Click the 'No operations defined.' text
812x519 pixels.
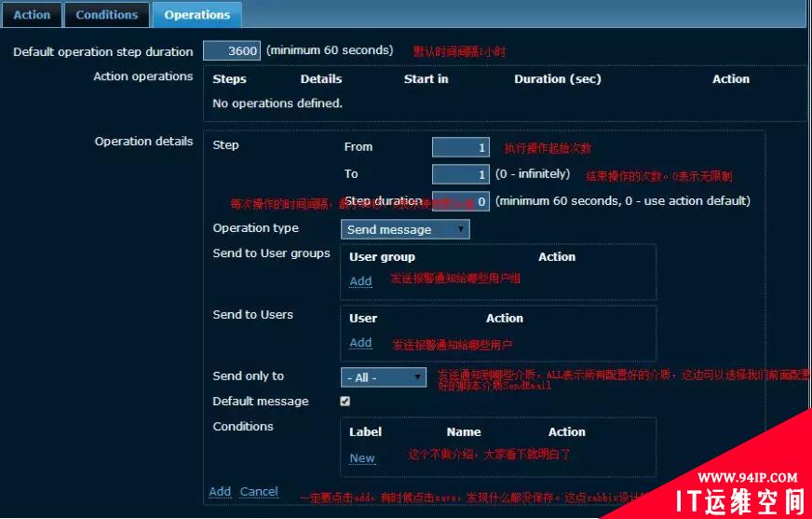pyautogui.click(x=277, y=103)
